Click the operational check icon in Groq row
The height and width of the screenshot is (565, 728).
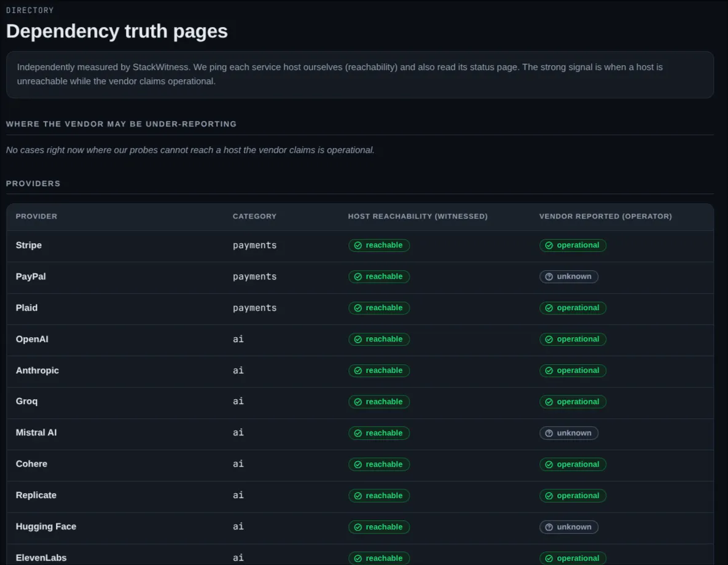pyautogui.click(x=549, y=402)
